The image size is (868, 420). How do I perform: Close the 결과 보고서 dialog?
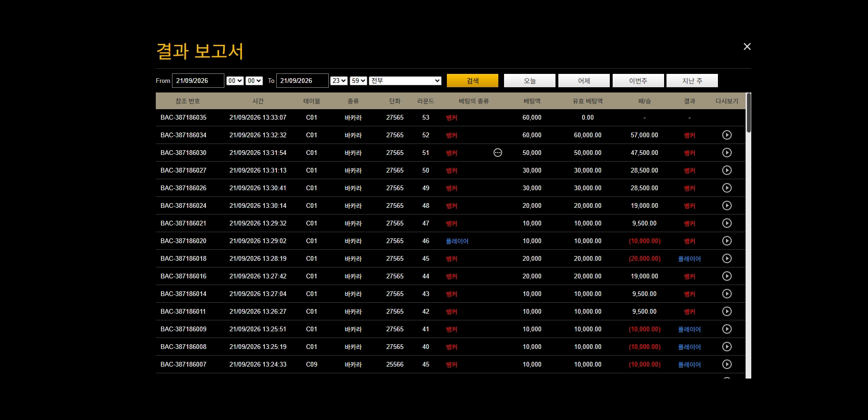coord(747,46)
